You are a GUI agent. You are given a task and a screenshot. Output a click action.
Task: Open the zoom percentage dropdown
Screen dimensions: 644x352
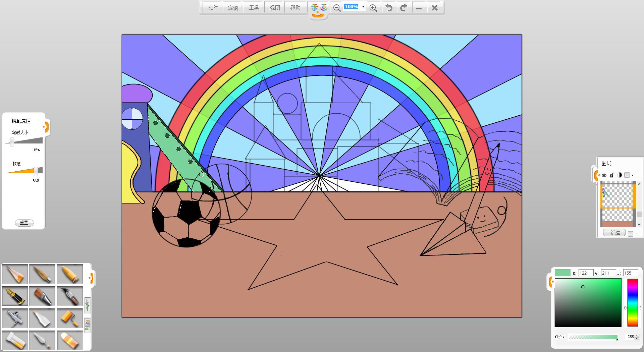pyautogui.click(x=363, y=7)
